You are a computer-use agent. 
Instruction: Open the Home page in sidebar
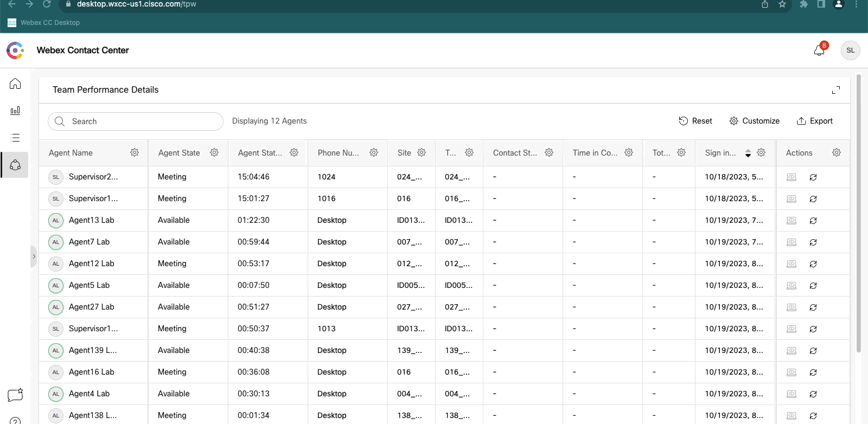(x=15, y=83)
